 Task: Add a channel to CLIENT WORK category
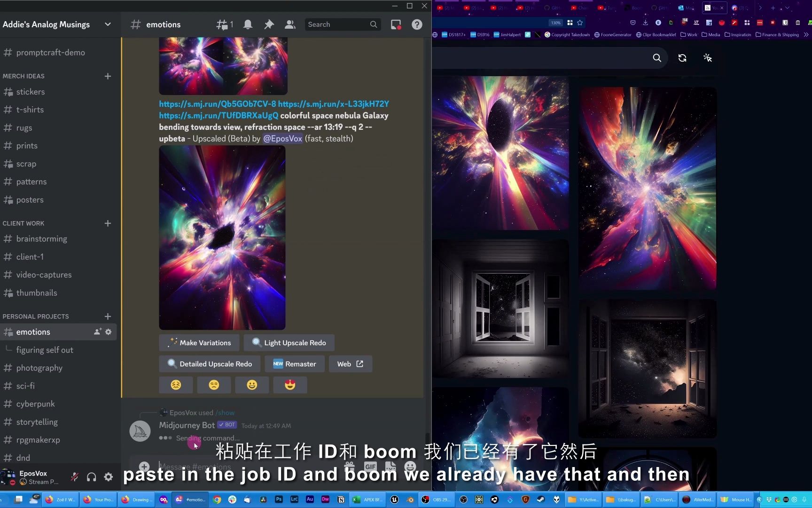point(108,223)
